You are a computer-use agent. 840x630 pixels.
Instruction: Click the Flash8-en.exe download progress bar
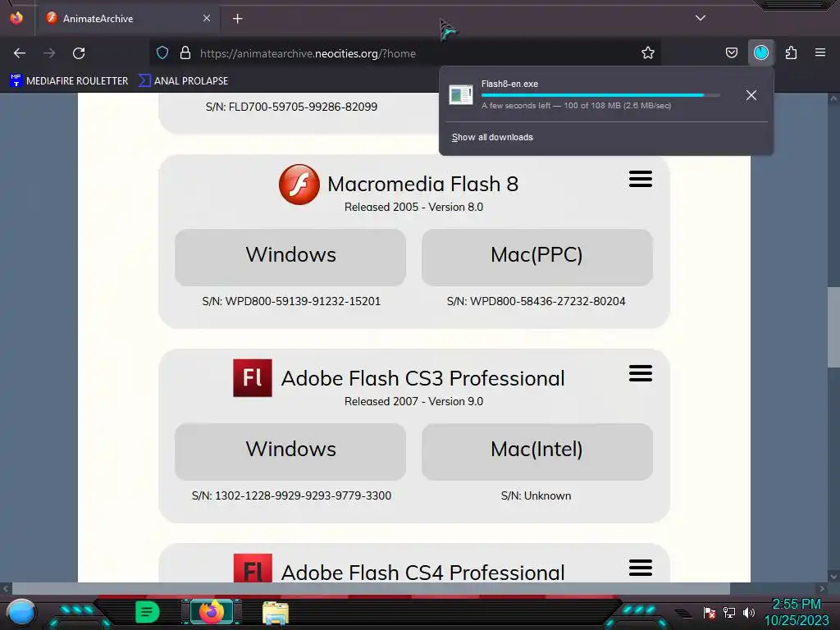(600, 95)
